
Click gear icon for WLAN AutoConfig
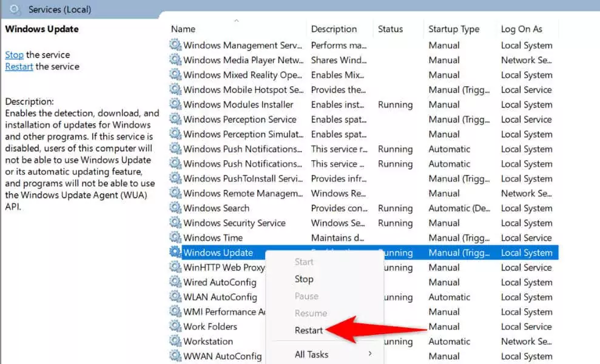tap(175, 297)
